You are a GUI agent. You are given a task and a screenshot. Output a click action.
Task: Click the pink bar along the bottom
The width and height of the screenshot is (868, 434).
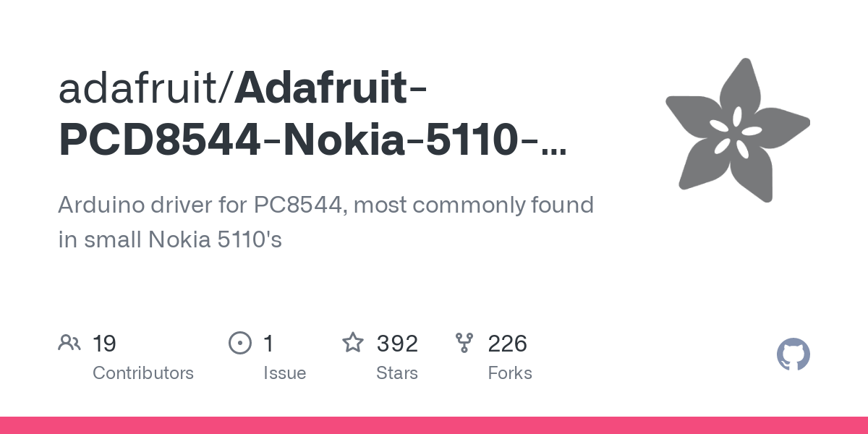point(434,425)
